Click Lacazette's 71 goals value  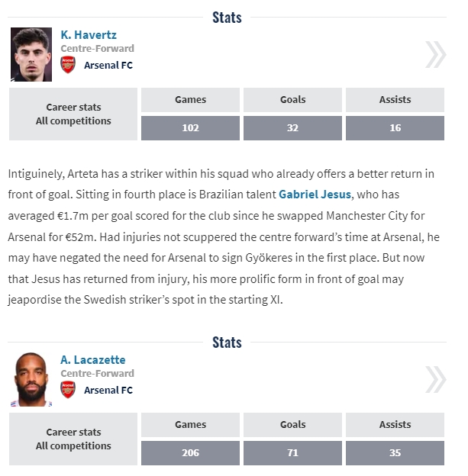tap(292, 453)
